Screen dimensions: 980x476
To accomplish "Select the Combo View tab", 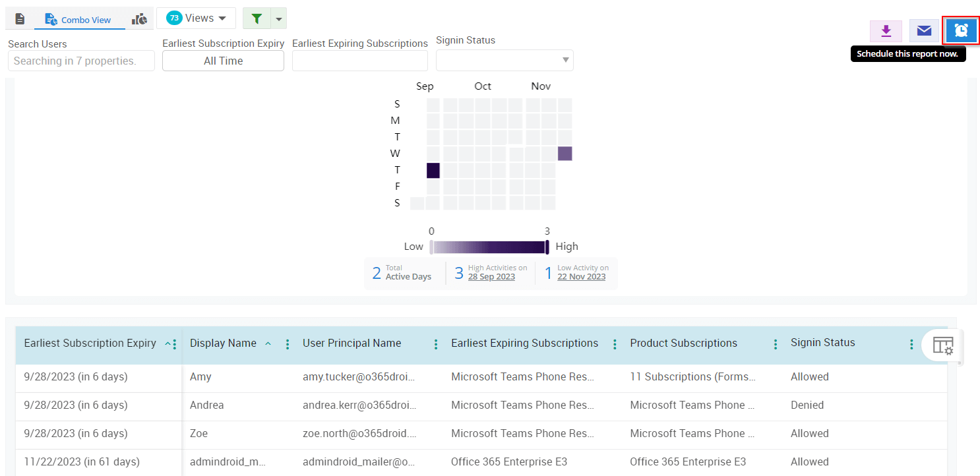I will 79,20.
